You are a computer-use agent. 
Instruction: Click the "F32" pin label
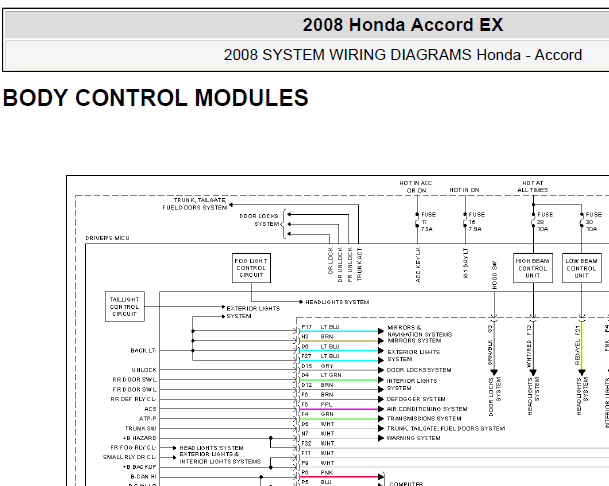click(306, 443)
